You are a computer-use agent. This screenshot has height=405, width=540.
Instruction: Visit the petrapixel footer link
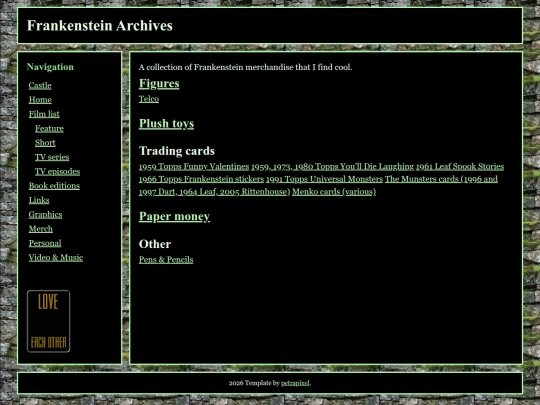pyautogui.click(x=295, y=383)
